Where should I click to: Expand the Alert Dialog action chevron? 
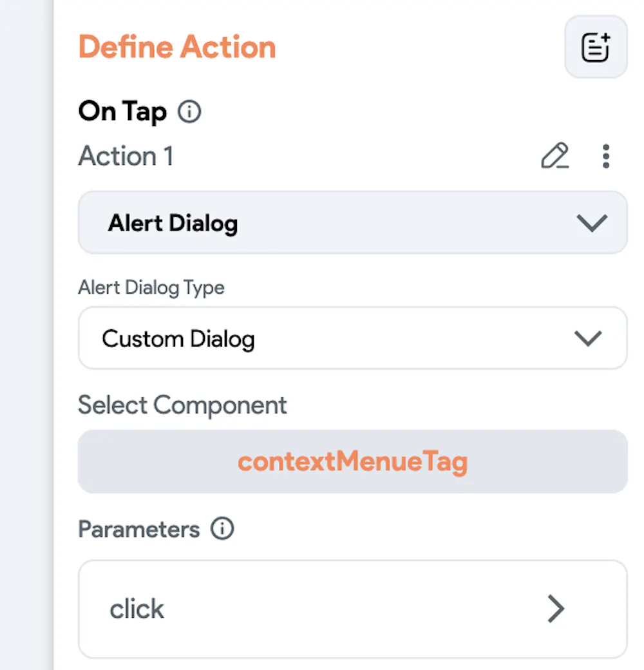[x=591, y=223]
